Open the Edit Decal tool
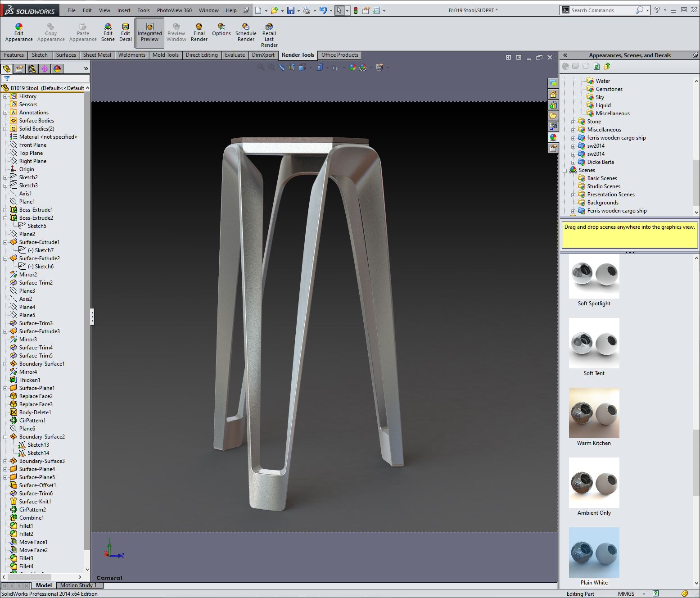The image size is (700, 598). click(126, 32)
